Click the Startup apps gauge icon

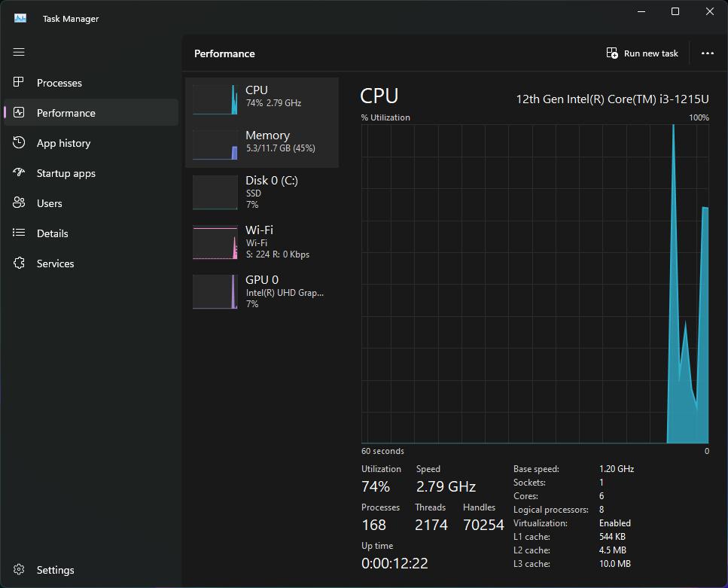[20, 173]
